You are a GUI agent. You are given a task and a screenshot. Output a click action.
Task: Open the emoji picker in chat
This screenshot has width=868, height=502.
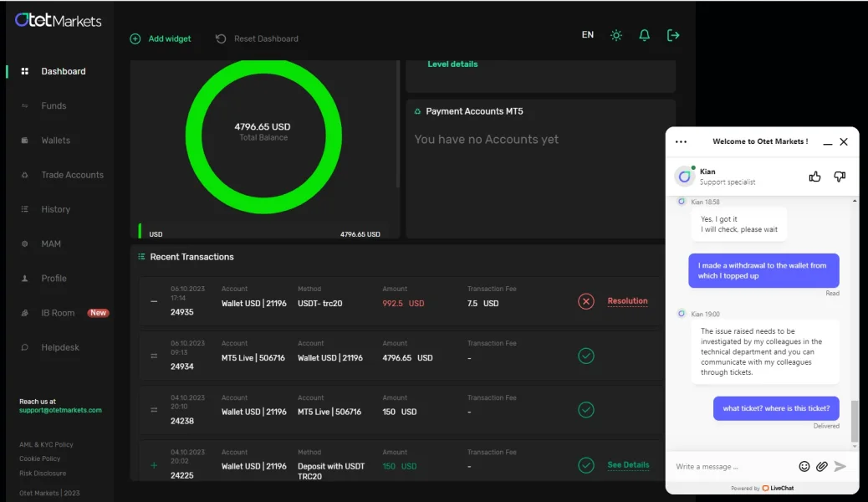point(804,466)
